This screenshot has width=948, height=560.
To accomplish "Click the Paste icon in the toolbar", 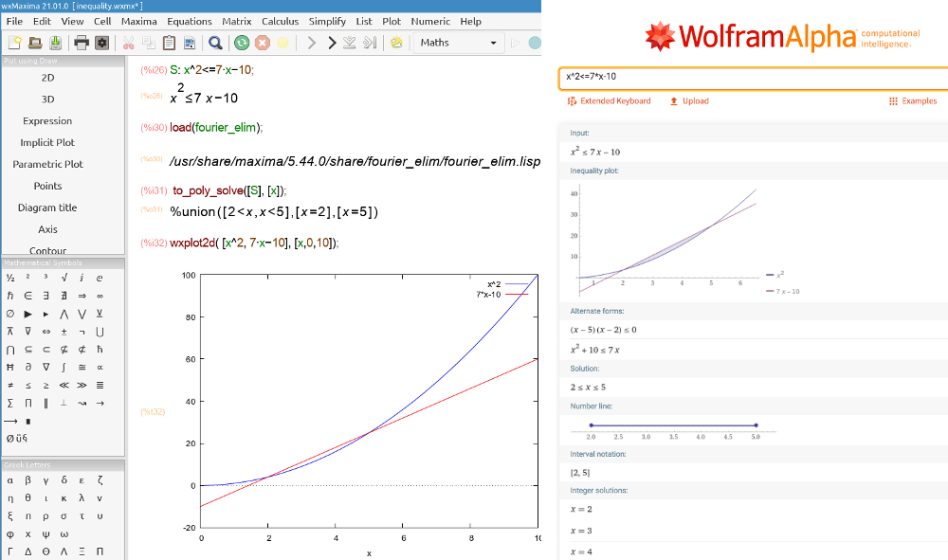I will coord(171,42).
